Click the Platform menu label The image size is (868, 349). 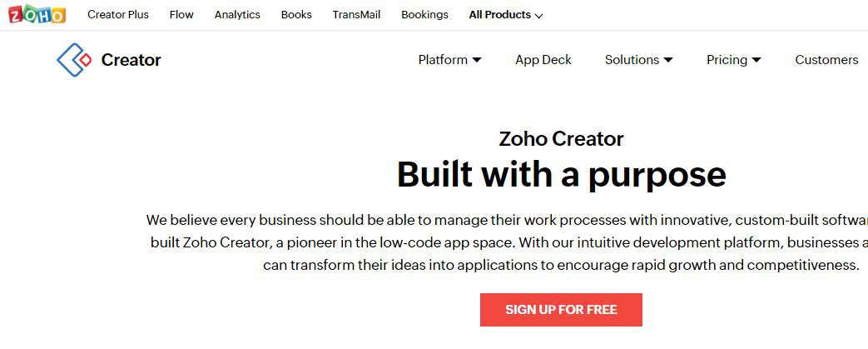tap(443, 60)
